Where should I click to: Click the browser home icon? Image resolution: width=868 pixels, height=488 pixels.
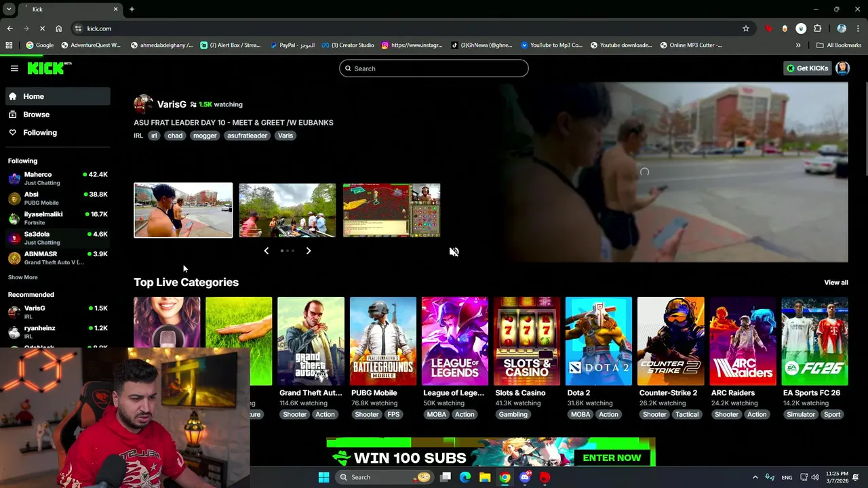pyautogui.click(x=58, y=28)
